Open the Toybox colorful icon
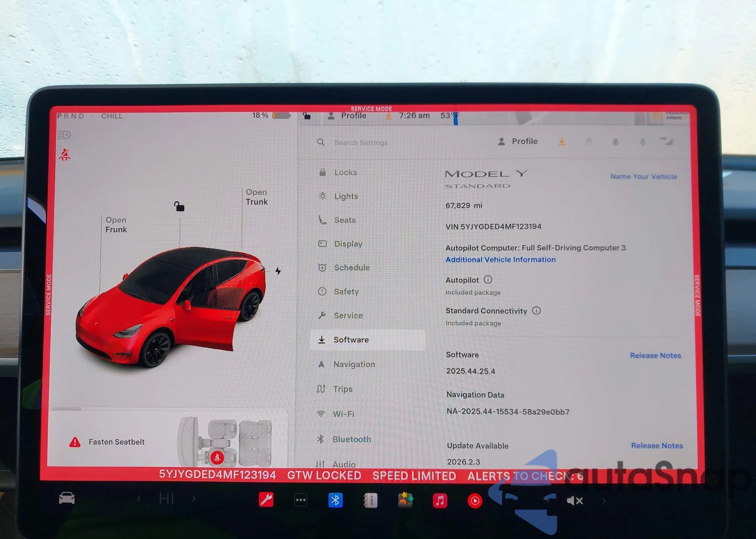 [405, 500]
